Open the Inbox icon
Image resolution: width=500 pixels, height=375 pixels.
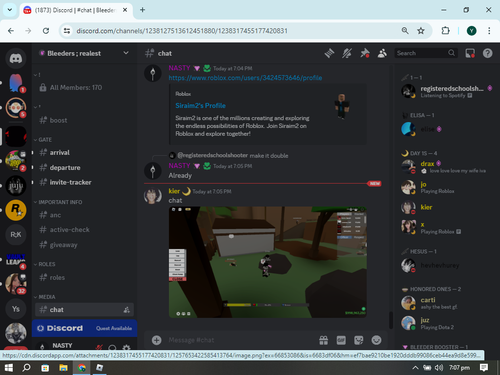pos(470,53)
